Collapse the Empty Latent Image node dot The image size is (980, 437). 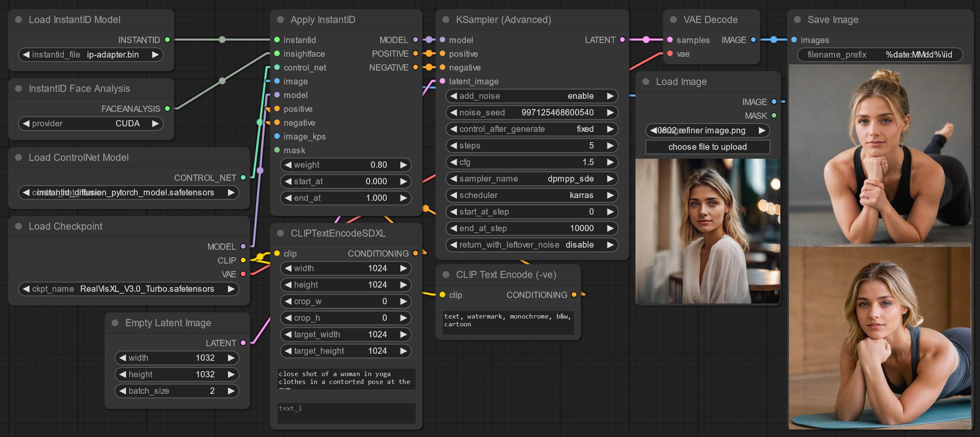click(115, 323)
